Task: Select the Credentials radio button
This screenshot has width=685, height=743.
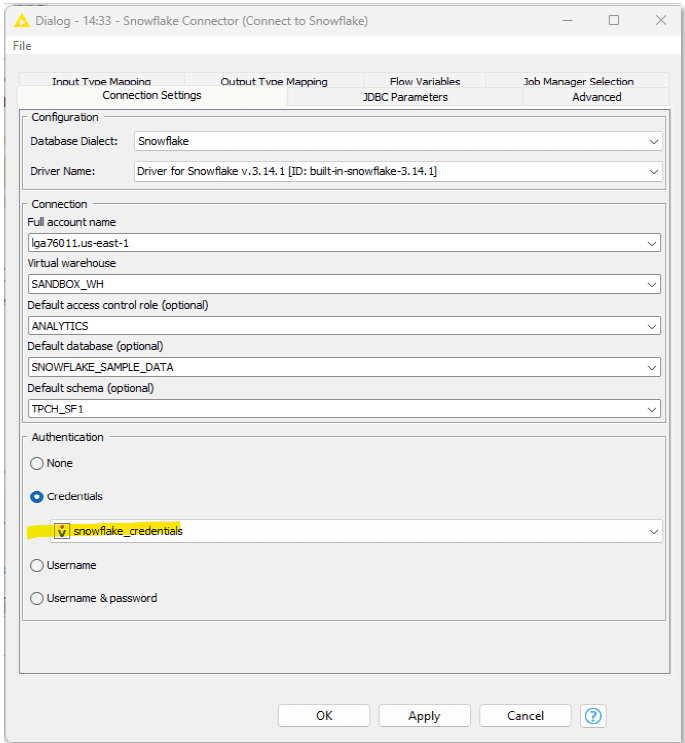Action: point(36,497)
